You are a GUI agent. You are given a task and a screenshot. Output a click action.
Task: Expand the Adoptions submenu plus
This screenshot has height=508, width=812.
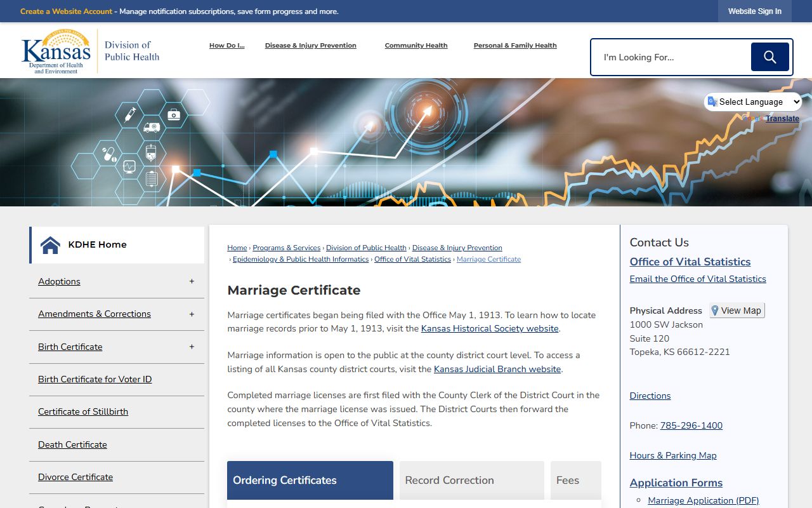(192, 281)
